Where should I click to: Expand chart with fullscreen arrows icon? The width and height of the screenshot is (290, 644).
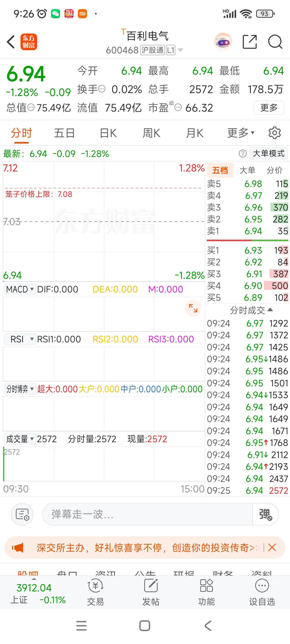pos(193,308)
